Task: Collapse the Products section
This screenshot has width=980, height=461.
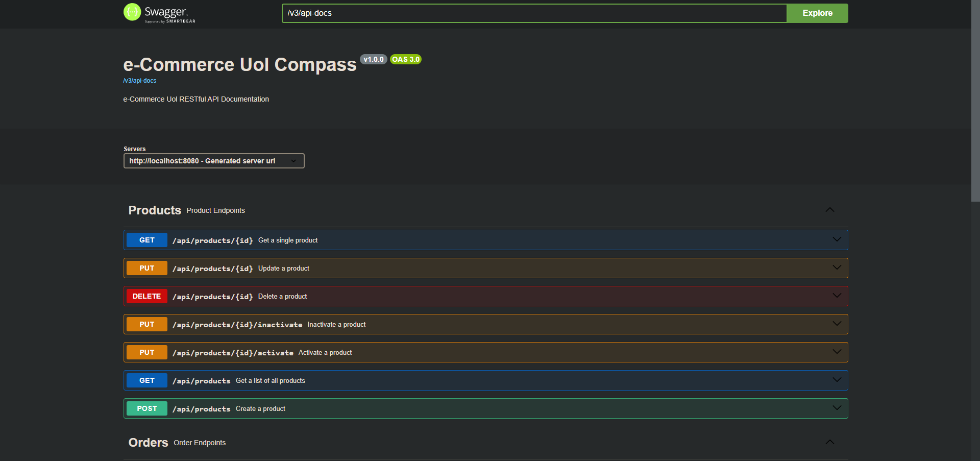Action: [829, 210]
